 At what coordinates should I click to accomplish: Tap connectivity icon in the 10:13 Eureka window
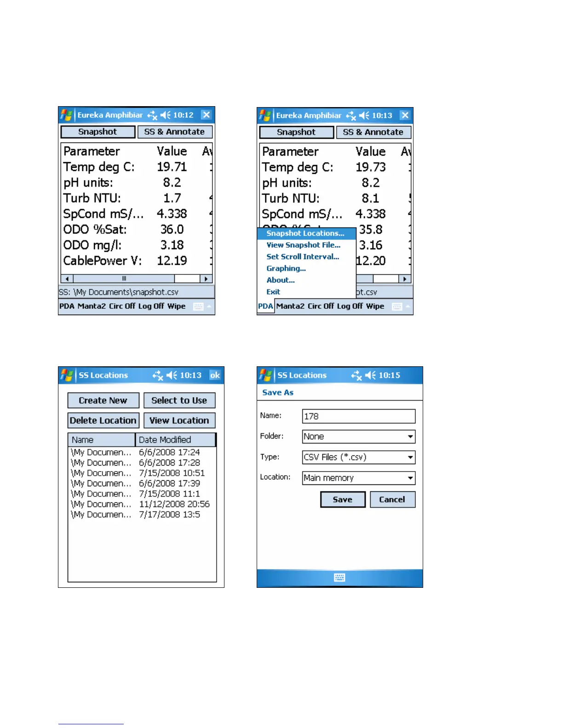[351, 115]
